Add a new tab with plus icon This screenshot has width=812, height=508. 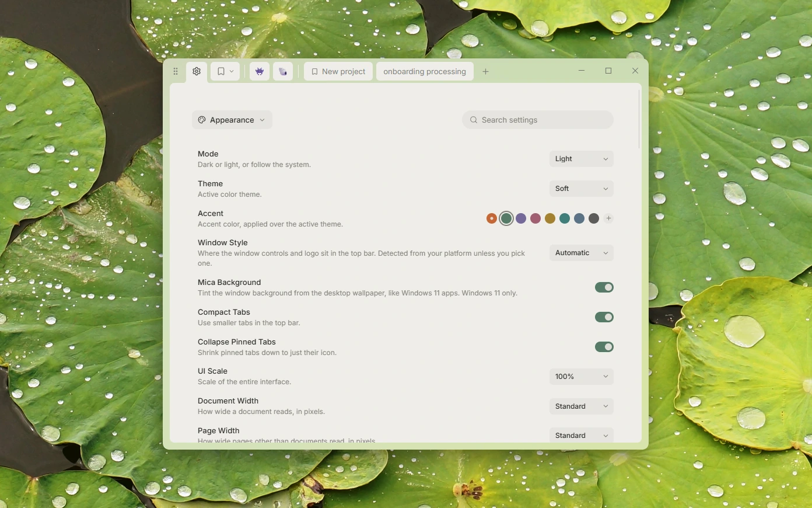tap(485, 71)
